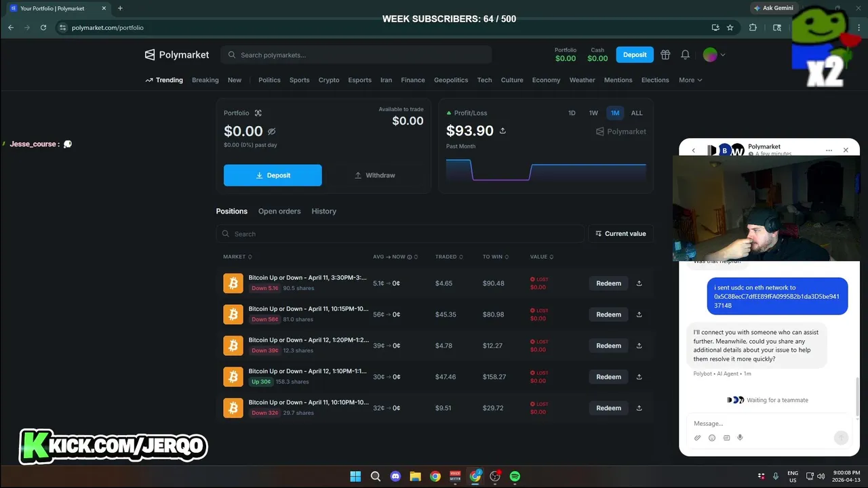
Task: Share the April 11, 3:30PM Bitcoin position
Action: [x=639, y=283]
